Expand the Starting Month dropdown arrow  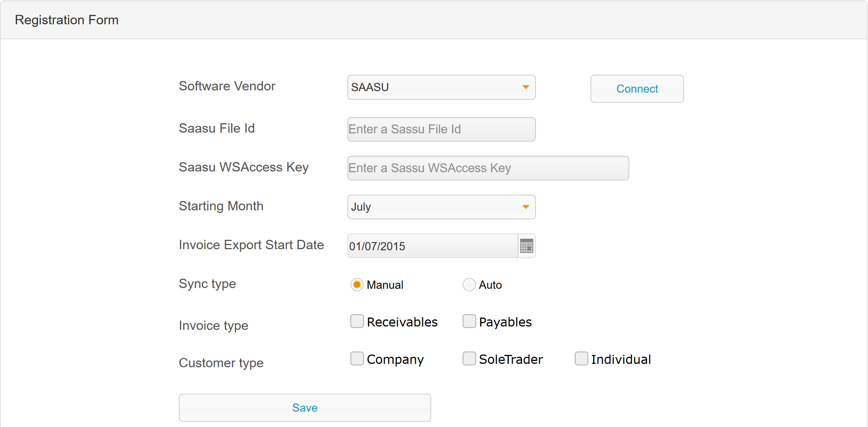pyautogui.click(x=525, y=207)
